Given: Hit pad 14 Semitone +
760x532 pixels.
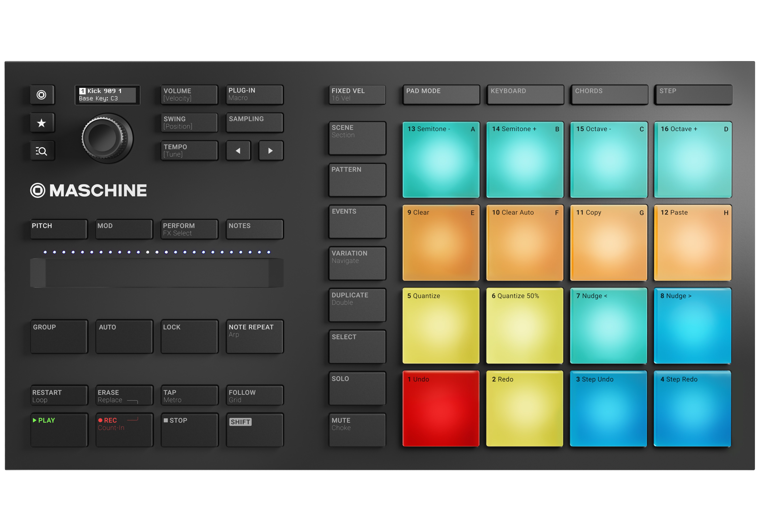Looking at the screenshot, I should point(525,160).
